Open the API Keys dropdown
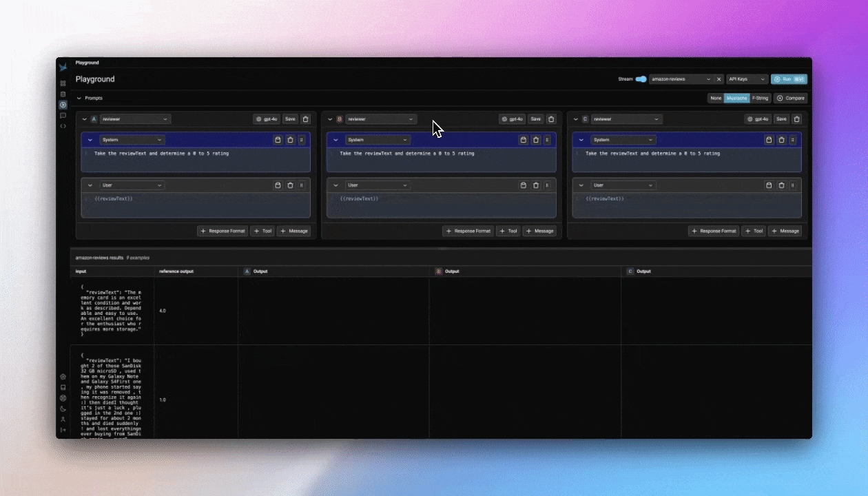 coord(747,79)
